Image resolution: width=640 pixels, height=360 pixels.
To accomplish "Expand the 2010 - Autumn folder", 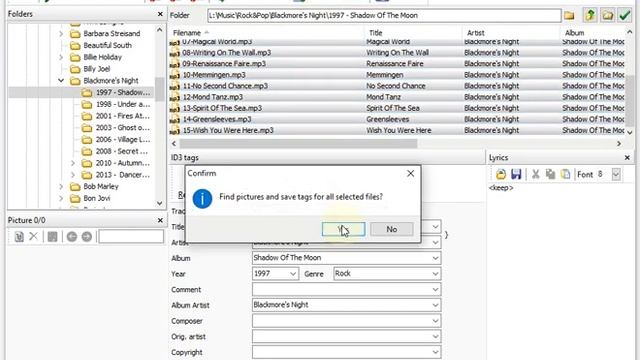I will [x=73, y=163].
